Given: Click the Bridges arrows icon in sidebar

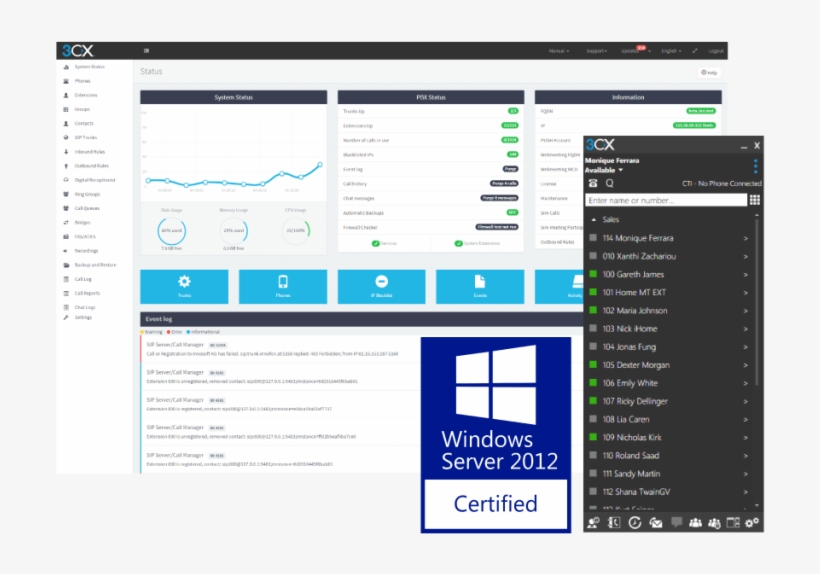Looking at the screenshot, I should [66, 222].
